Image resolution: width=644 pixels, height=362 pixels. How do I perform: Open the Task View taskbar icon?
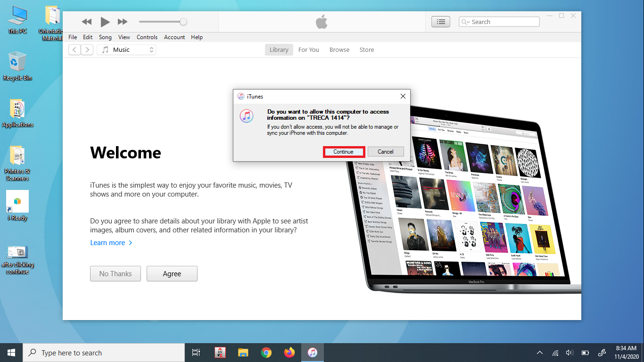coord(196,353)
